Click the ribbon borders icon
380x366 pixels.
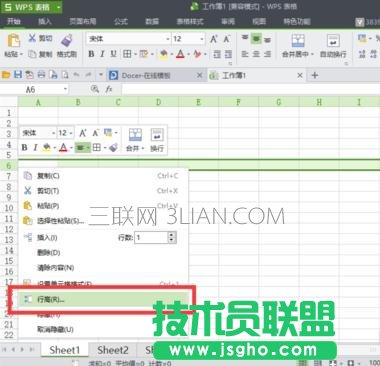(x=127, y=54)
